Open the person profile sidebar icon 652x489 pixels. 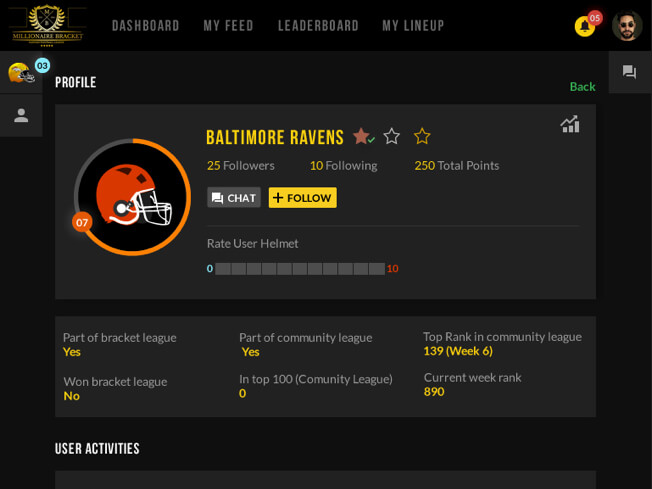coord(21,115)
